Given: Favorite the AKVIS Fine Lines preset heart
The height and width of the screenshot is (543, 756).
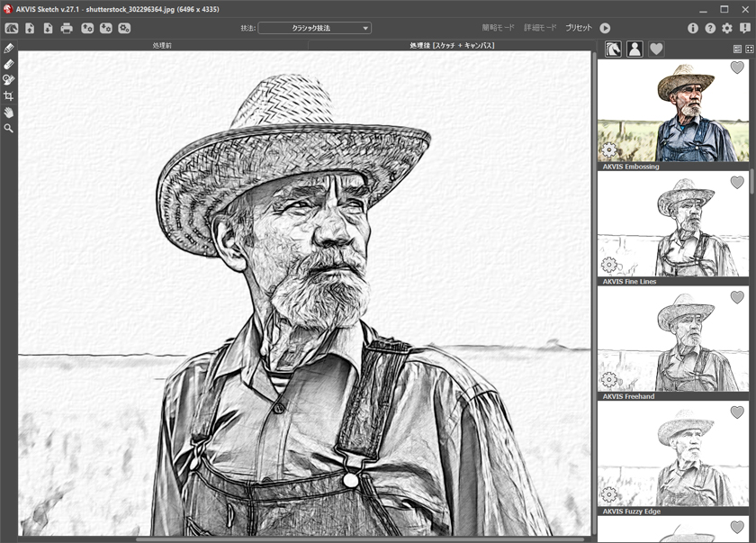Looking at the screenshot, I should [x=737, y=183].
